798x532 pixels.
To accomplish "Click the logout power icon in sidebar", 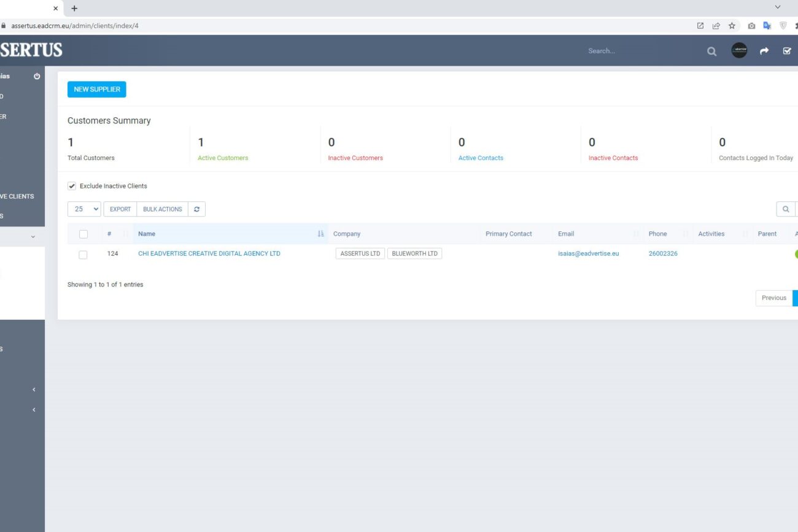I will tap(37, 77).
